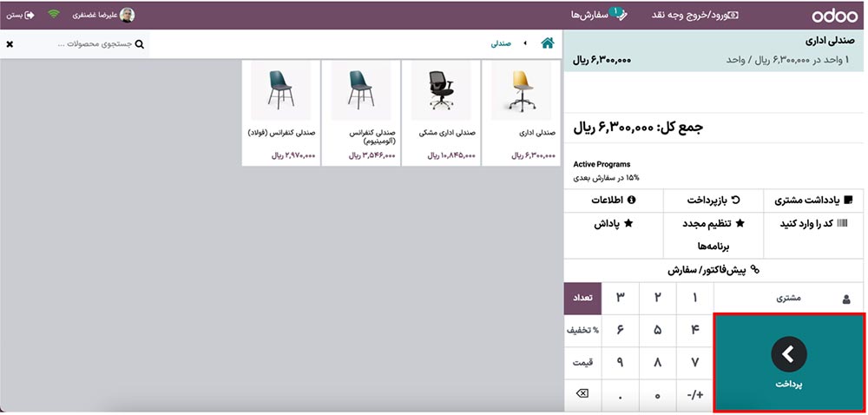868x415 pixels.
Task: Select price mode (قیمت)
Action: tap(583, 363)
